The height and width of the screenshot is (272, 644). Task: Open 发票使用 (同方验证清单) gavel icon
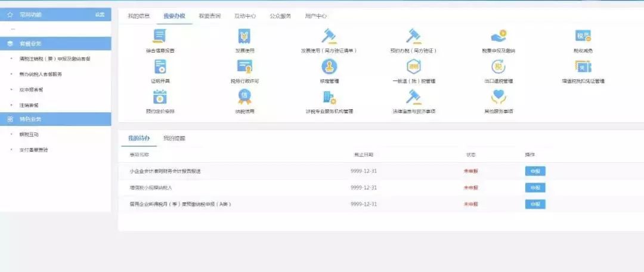tap(329, 36)
